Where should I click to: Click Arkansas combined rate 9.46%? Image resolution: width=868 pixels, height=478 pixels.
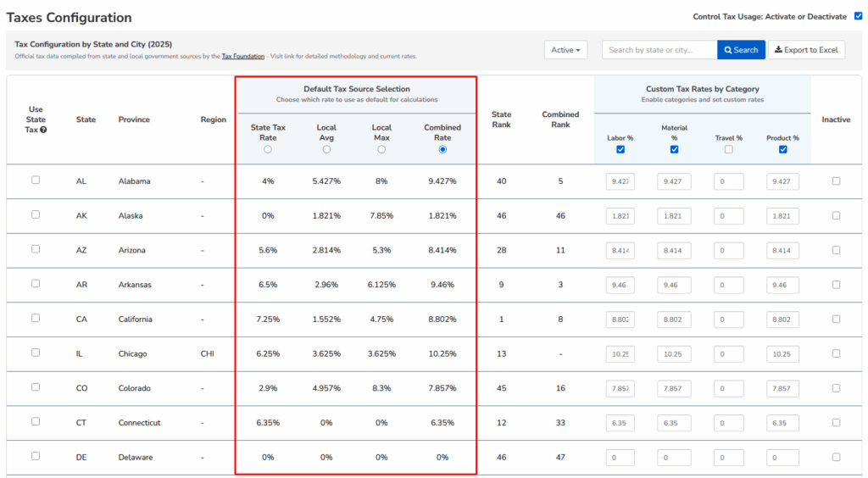[442, 285]
